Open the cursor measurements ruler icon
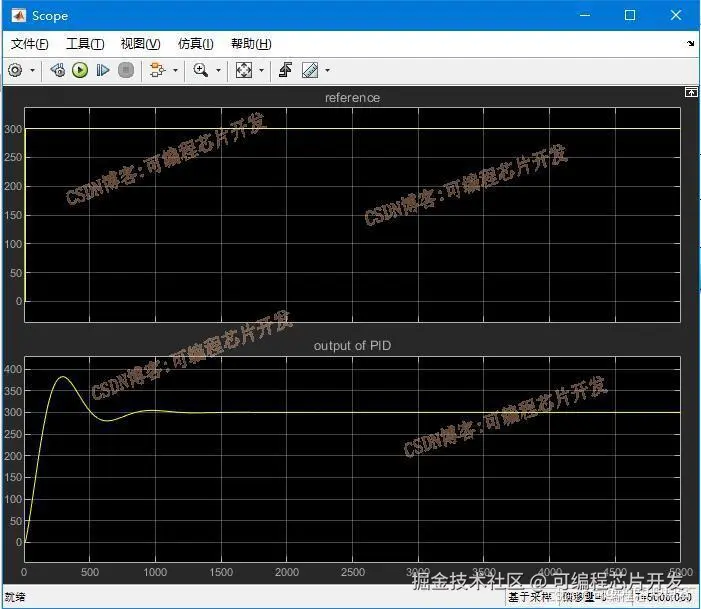Viewport: 701px width, 609px height. (x=310, y=70)
